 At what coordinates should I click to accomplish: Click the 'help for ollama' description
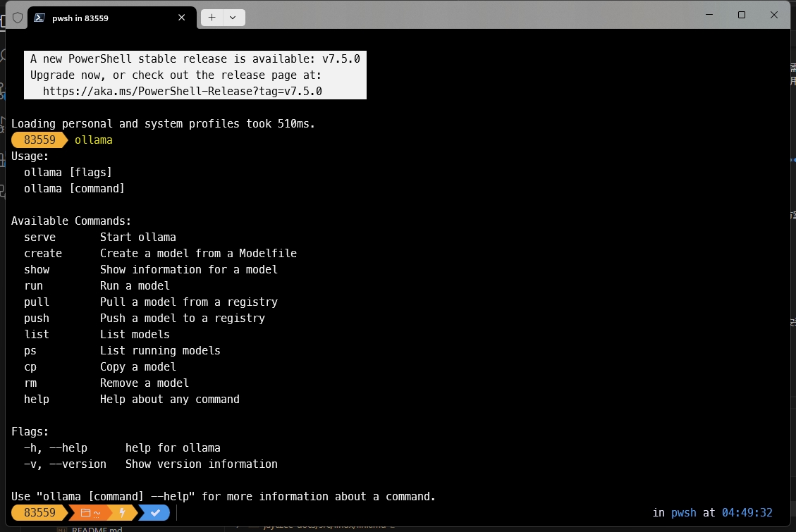[x=173, y=448]
